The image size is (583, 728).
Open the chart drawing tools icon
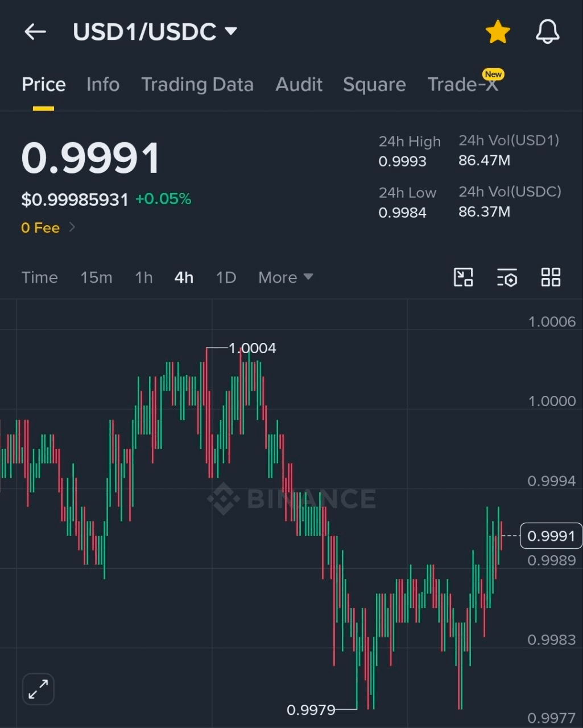[463, 278]
